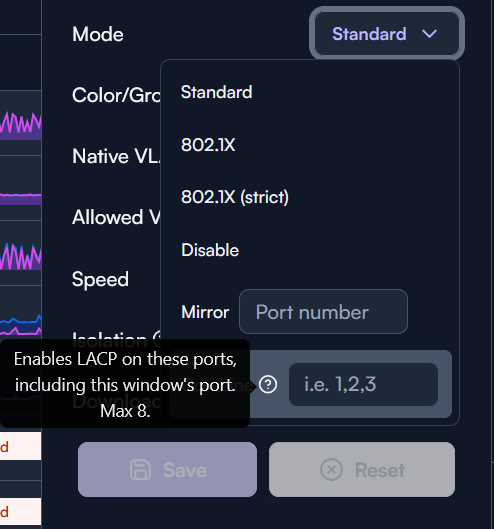Open the Mode combo box showing Standard
Viewport: 494px width, 529px height.
pos(387,34)
